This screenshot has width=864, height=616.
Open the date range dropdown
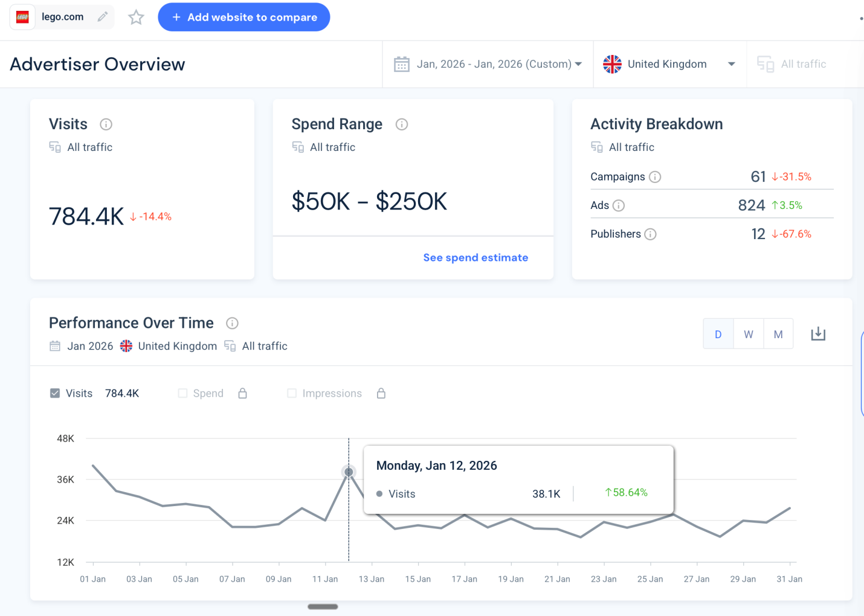coord(488,64)
